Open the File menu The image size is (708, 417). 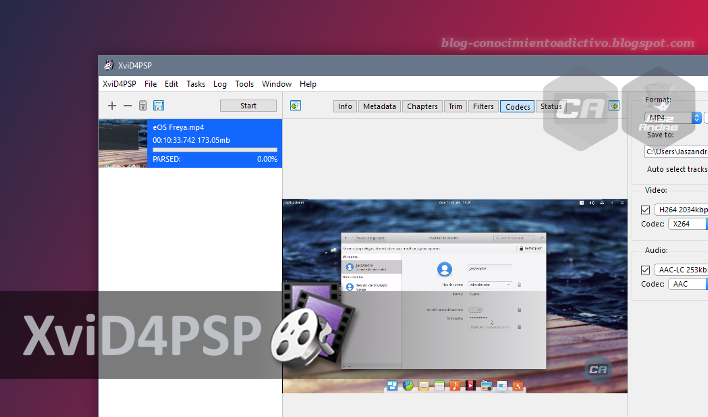click(x=150, y=84)
